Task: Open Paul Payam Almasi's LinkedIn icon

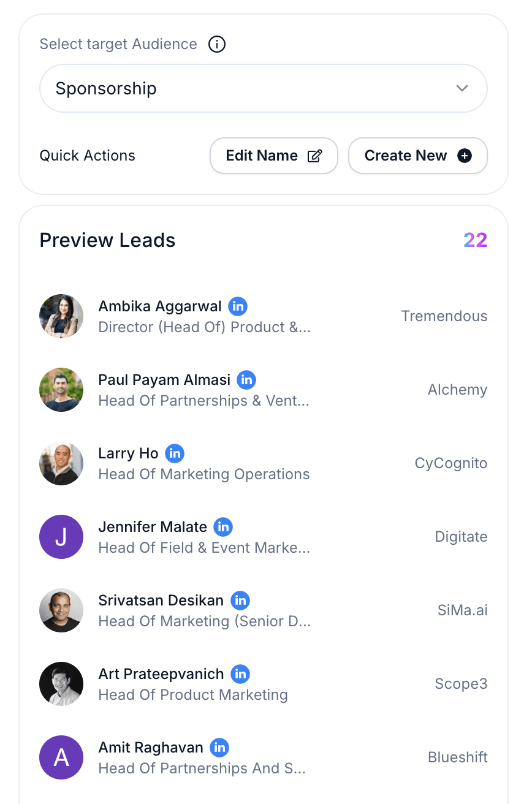Action: click(246, 379)
